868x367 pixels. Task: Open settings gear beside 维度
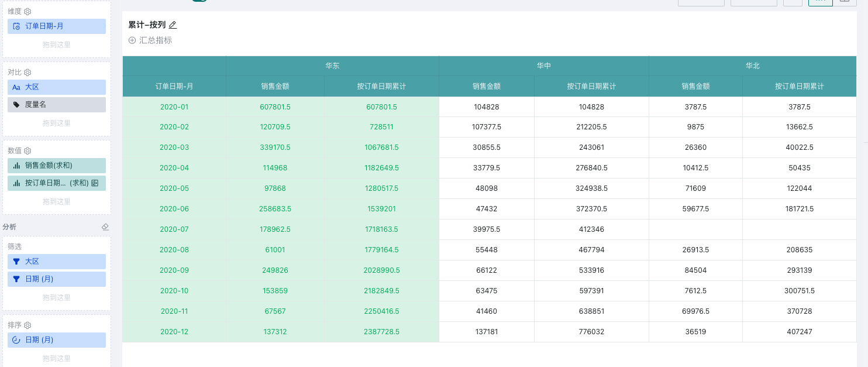(x=27, y=12)
